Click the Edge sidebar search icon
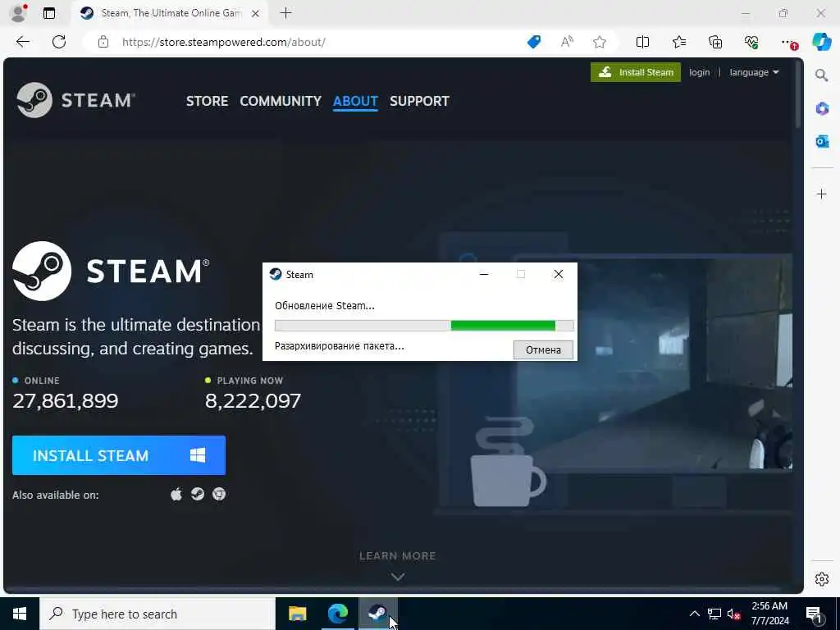The width and height of the screenshot is (840, 630). click(821, 75)
